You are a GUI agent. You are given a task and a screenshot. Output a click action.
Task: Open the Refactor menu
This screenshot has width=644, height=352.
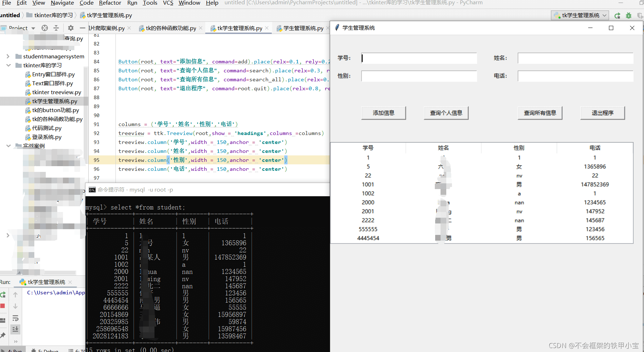[x=110, y=3]
